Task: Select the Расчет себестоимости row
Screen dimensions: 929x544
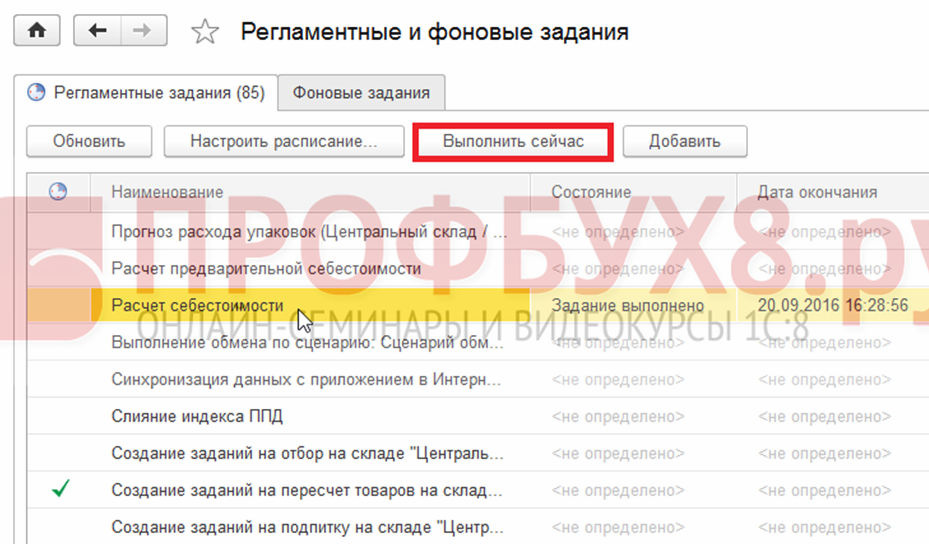Action: (x=198, y=305)
